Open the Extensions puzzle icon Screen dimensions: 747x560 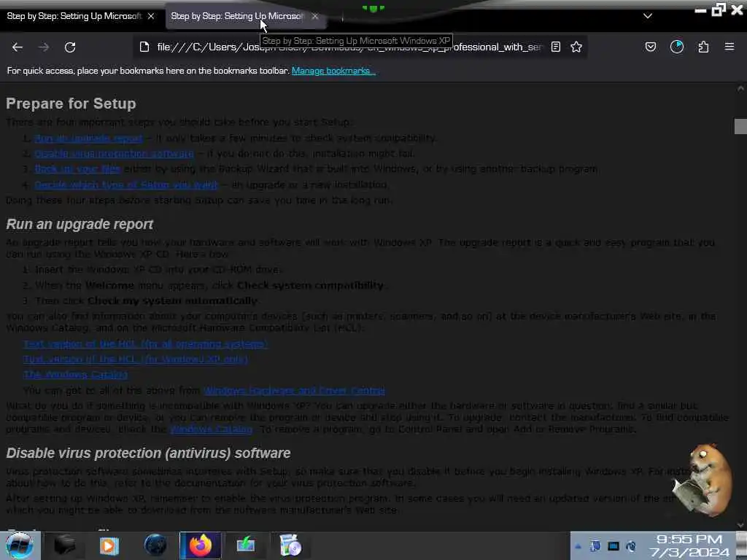(x=703, y=47)
